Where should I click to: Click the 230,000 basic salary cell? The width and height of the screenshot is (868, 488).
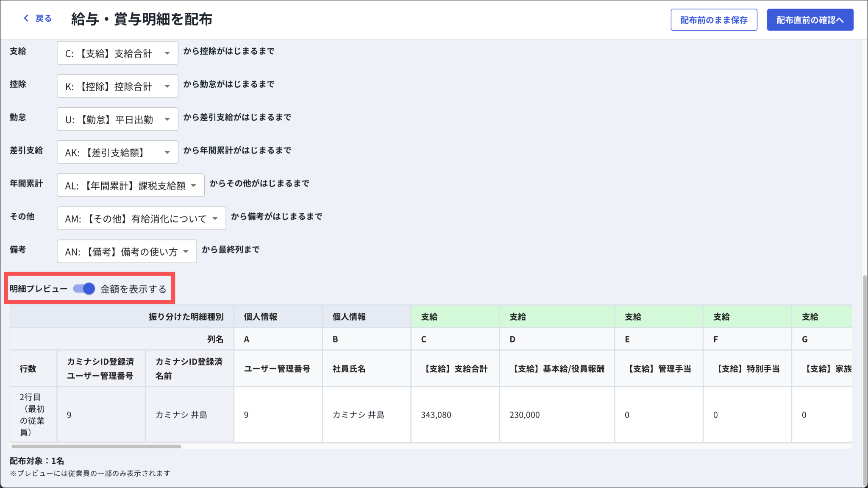pyautogui.click(x=525, y=415)
